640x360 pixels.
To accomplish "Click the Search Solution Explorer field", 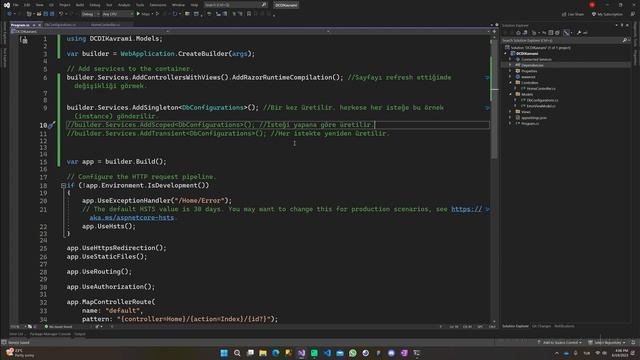I will pos(561,40).
